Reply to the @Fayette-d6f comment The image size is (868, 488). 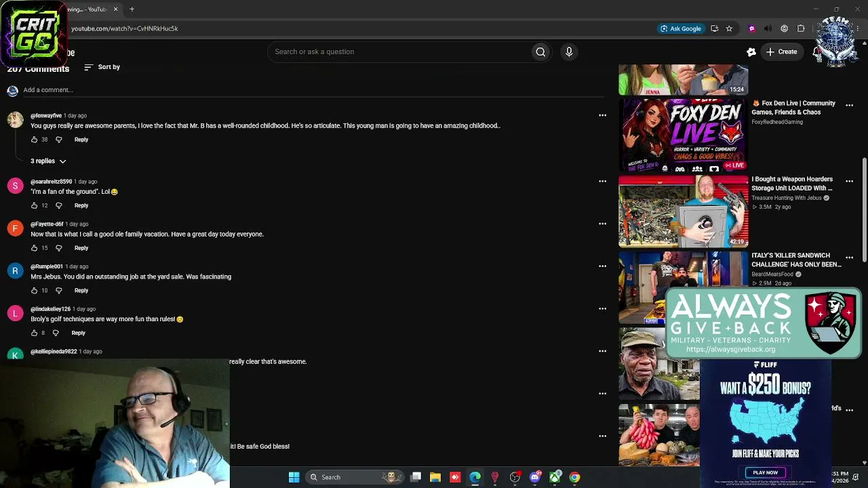pyautogui.click(x=81, y=248)
